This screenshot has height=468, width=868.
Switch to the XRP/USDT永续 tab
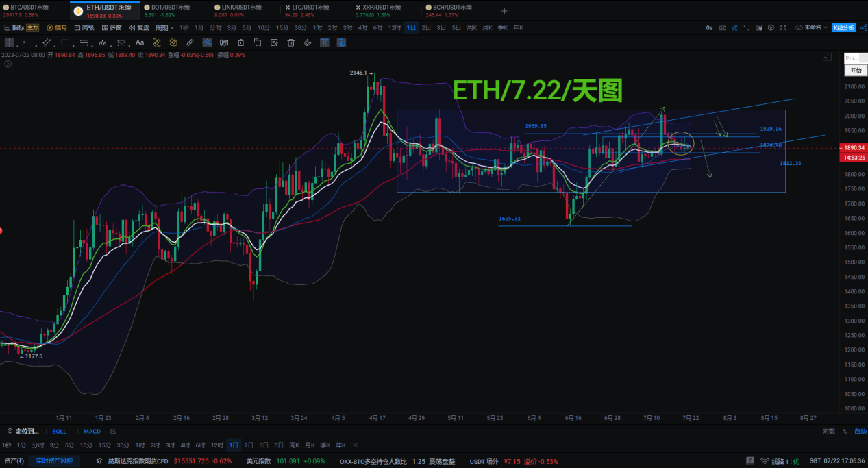[x=388, y=10]
